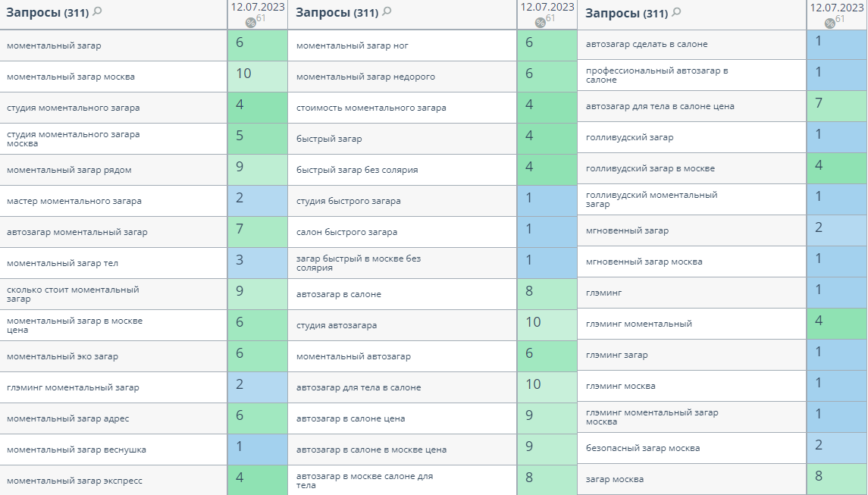Click first table's 'Запросы (311)' column title

click(48, 12)
